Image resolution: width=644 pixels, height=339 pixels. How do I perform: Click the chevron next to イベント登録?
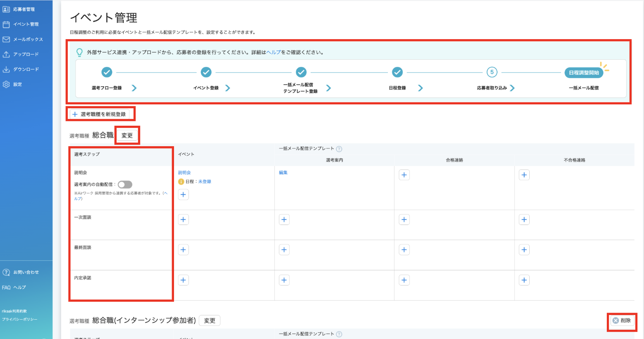pos(227,88)
